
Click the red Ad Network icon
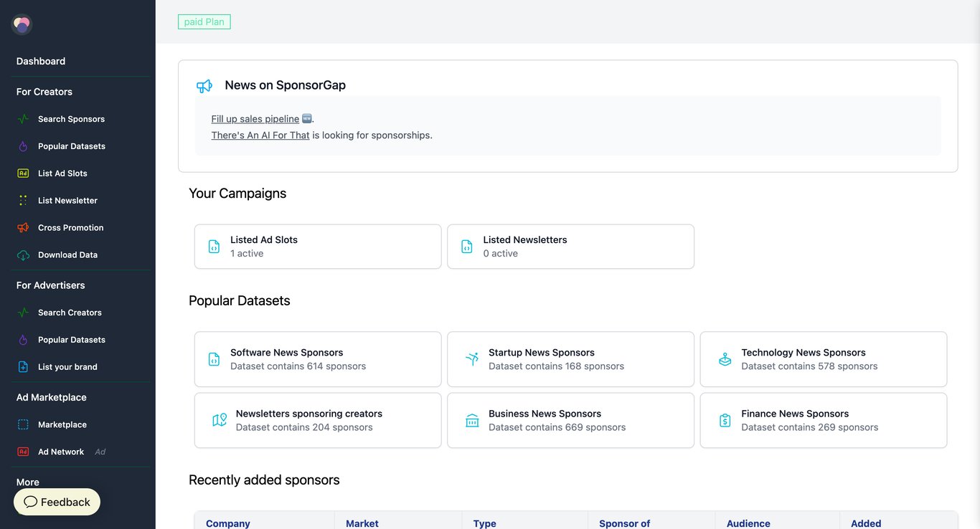(x=23, y=452)
